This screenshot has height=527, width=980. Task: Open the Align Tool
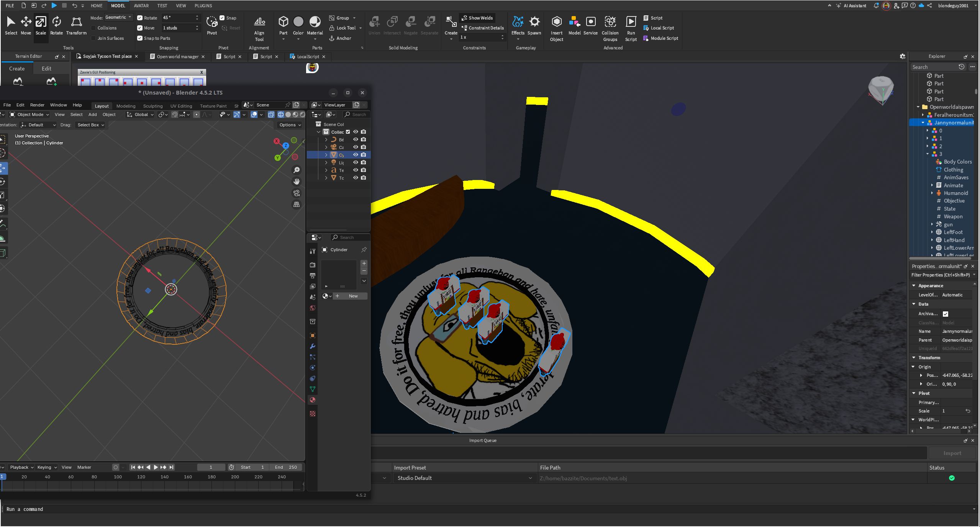(259, 29)
